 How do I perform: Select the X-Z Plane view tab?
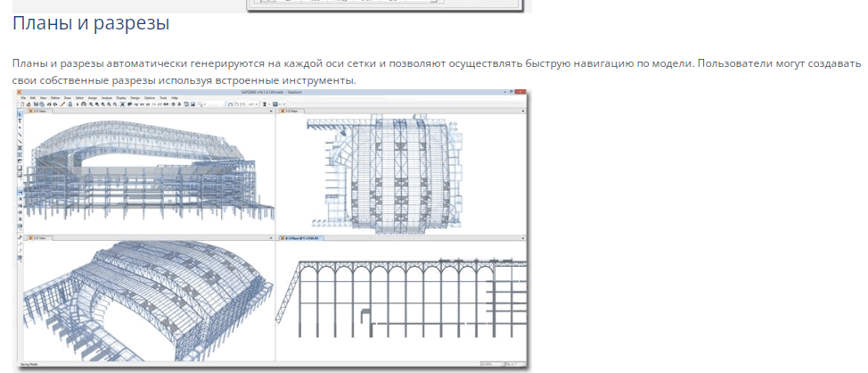303,239
